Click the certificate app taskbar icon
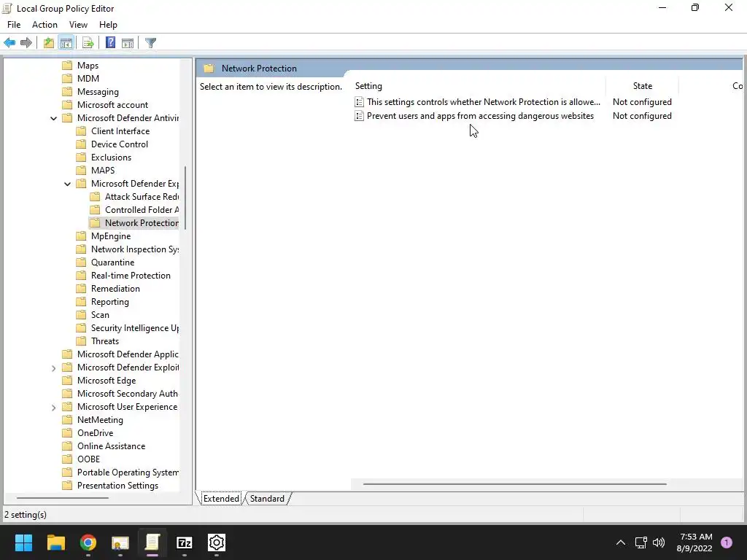Viewport: 747px width, 560px height. tap(120, 542)
